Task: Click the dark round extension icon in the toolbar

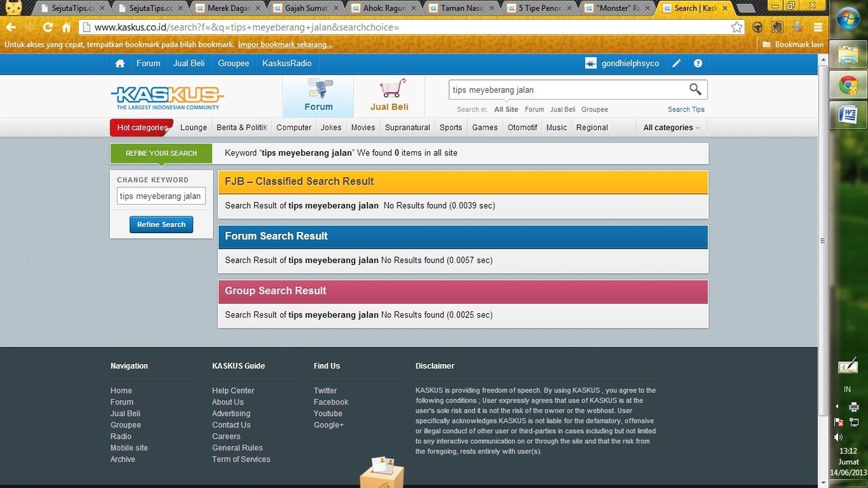Action: [x=757, y=27]
